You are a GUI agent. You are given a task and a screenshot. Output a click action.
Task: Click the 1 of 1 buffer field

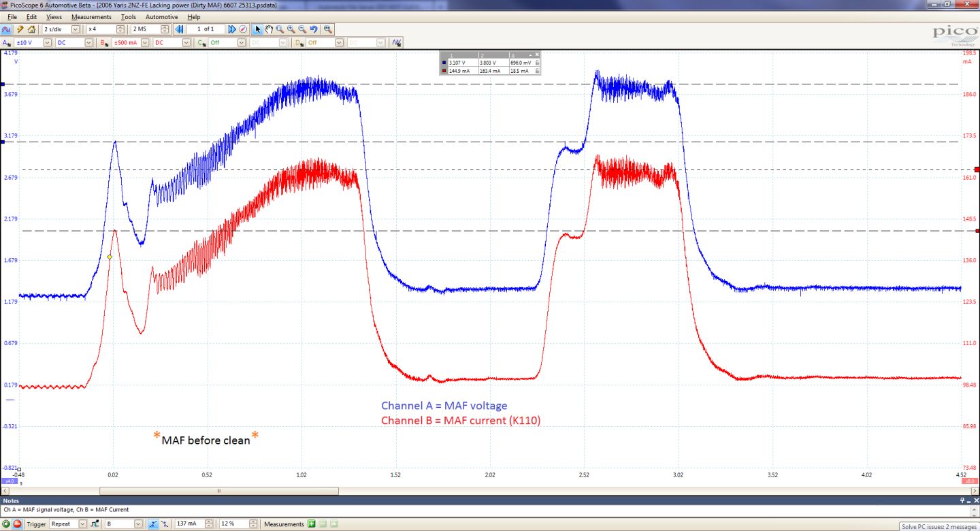click(x=206, y=29)
